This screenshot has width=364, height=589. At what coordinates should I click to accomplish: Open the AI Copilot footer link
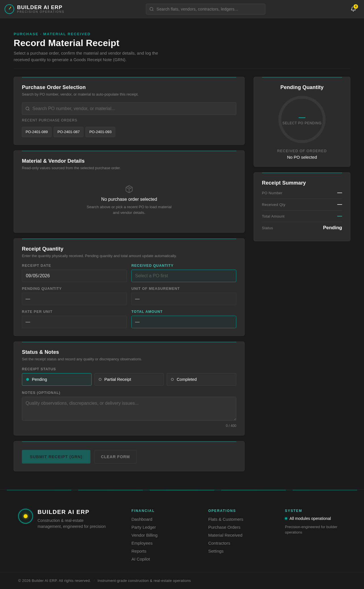[140, 559]
